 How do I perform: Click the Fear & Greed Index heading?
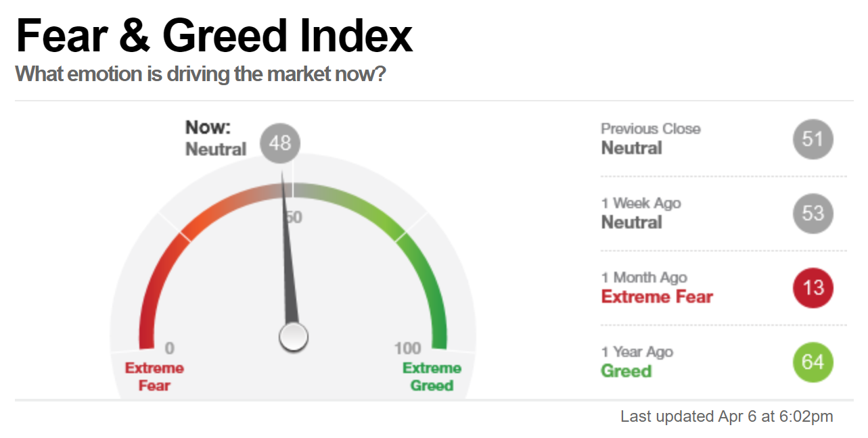(214, 36)
